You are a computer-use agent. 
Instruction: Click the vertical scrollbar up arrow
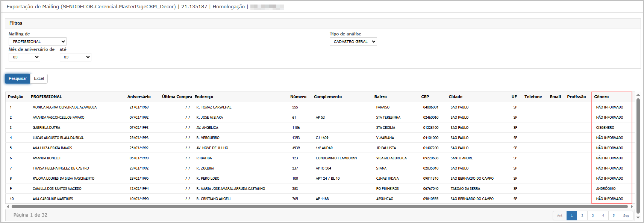point(638,95)
